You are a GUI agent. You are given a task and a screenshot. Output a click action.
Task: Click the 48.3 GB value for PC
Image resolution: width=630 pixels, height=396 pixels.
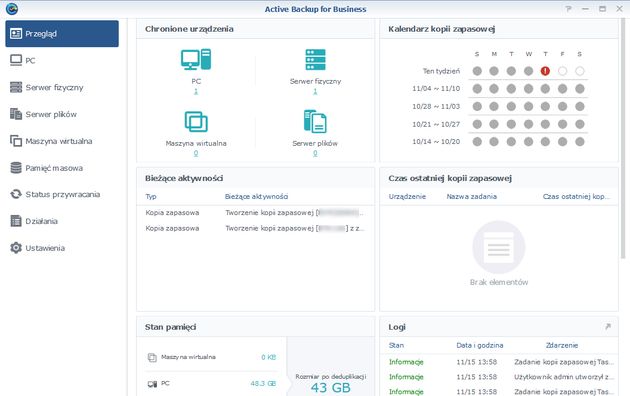[x=263, y=384]
